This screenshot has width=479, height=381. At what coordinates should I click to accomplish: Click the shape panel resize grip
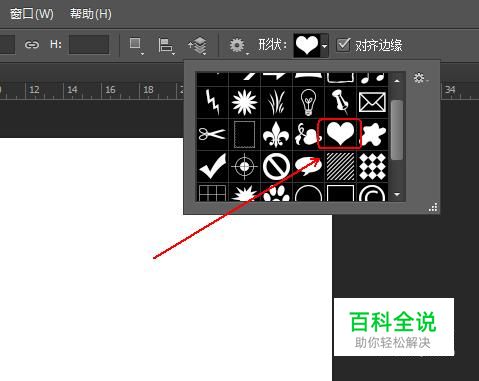click(433, 208)
